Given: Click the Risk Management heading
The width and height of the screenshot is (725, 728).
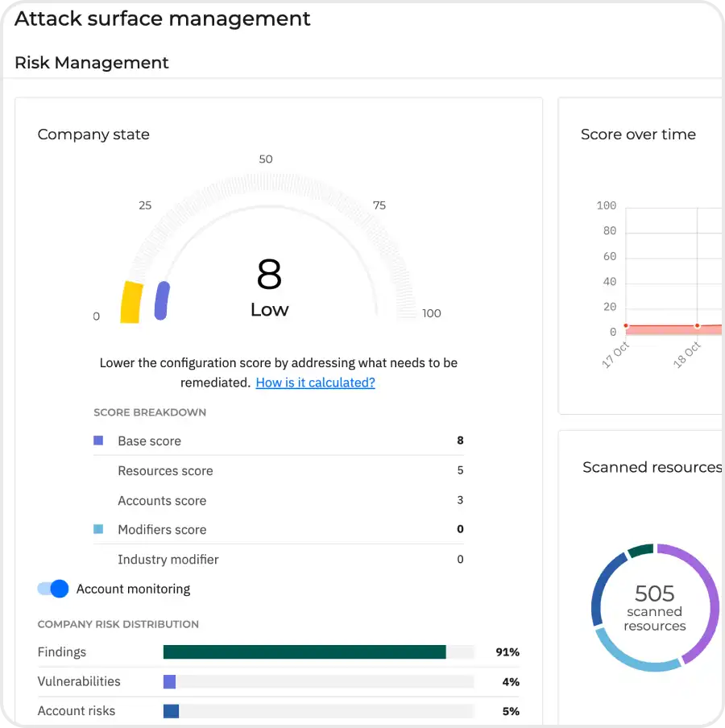Looking at the screenshot, I should (92, 63).
